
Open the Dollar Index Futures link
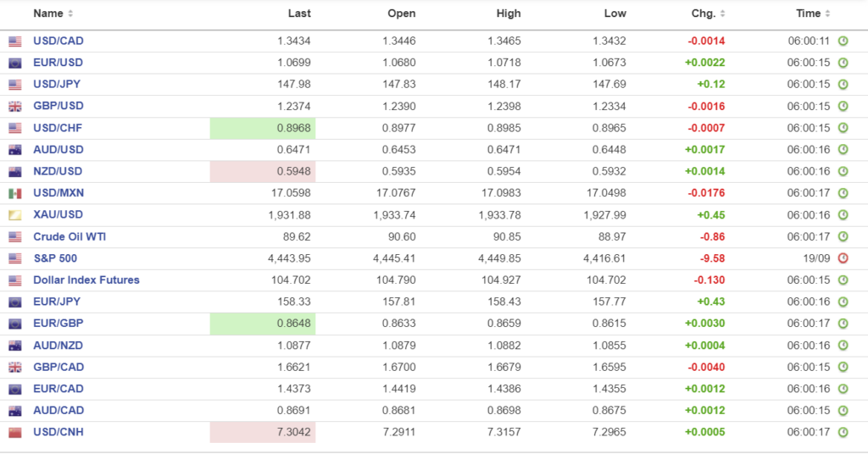[86, 280]
